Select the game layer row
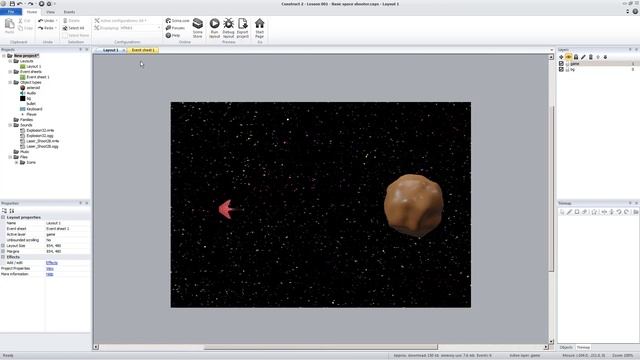 pyautogui.click(x=597, y=64)
